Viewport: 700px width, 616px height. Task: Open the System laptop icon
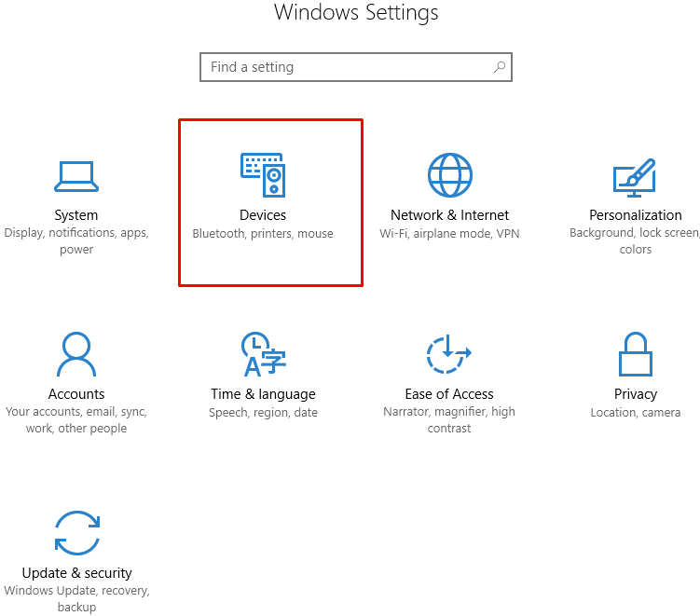point(76,176)
